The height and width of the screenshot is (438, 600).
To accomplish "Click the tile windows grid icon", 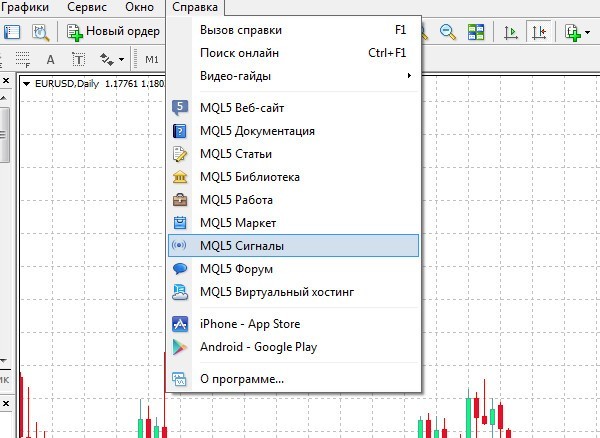I will point(476,32).
